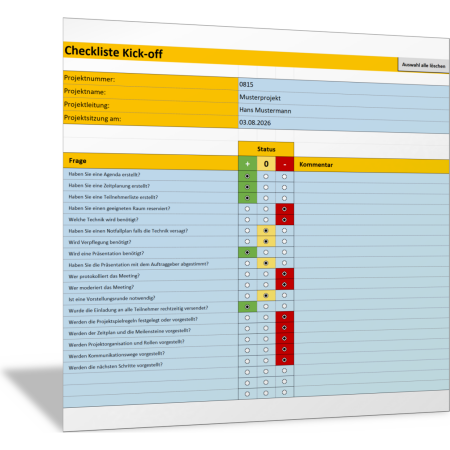The image size is (450, 450).
Task: Choose plus status for 'Wer protokolliert das Meeting'
Action: click(x=247, y=274)
